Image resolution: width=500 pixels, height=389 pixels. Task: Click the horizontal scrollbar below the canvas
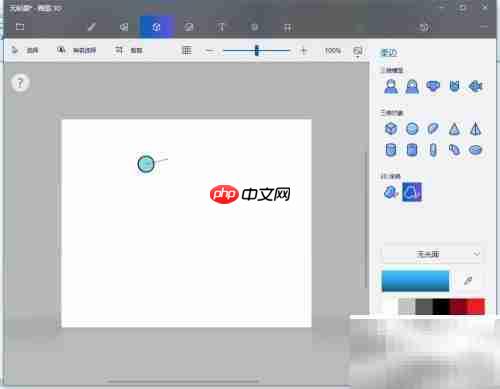tap(183, 380)
